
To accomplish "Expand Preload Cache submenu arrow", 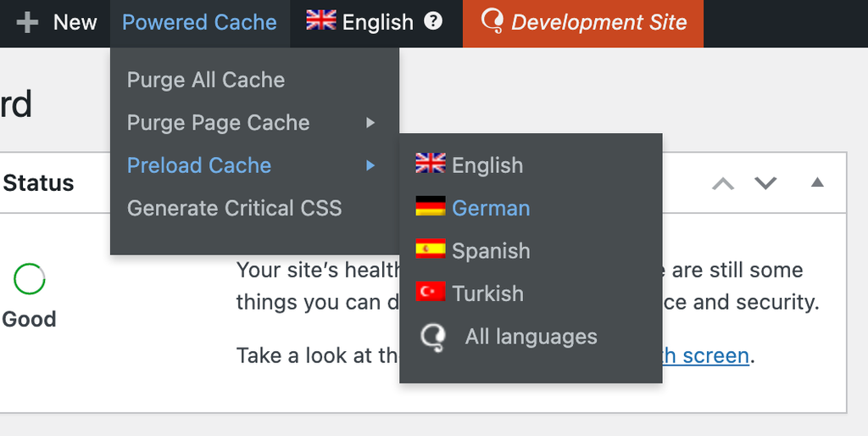I will 370,165.
